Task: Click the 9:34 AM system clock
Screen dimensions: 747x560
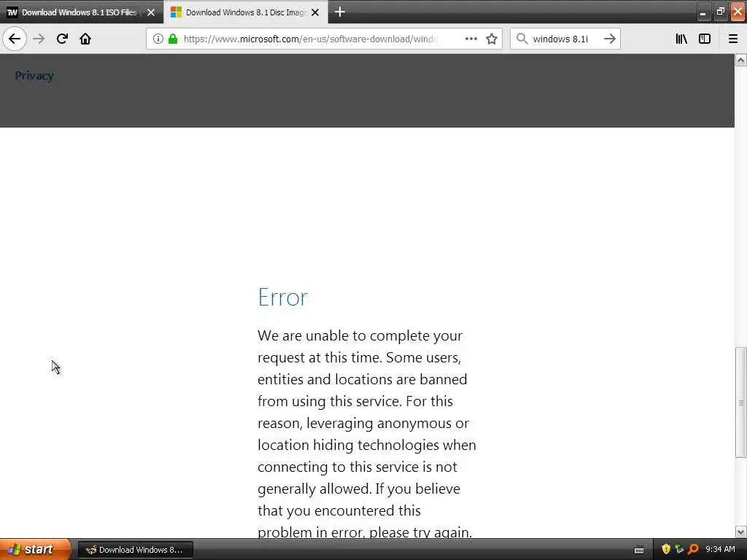Action: [x=720, y=550]
